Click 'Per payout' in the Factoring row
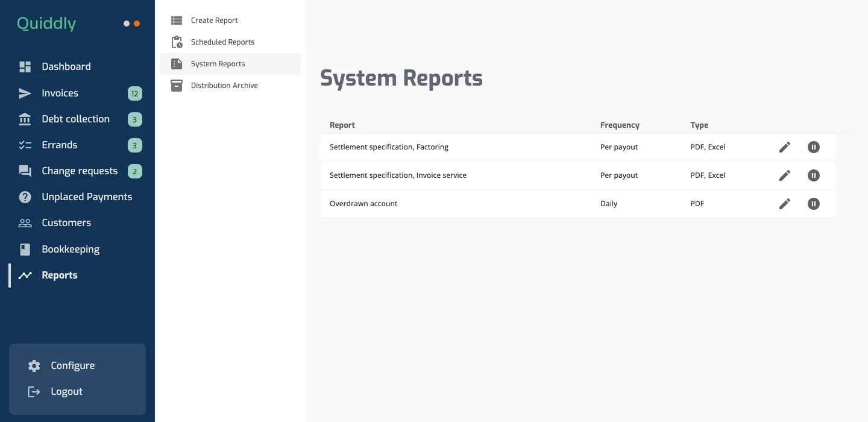The height and width of the screenshot is (422, 868). pyautogui.click(x=619, y=147)
